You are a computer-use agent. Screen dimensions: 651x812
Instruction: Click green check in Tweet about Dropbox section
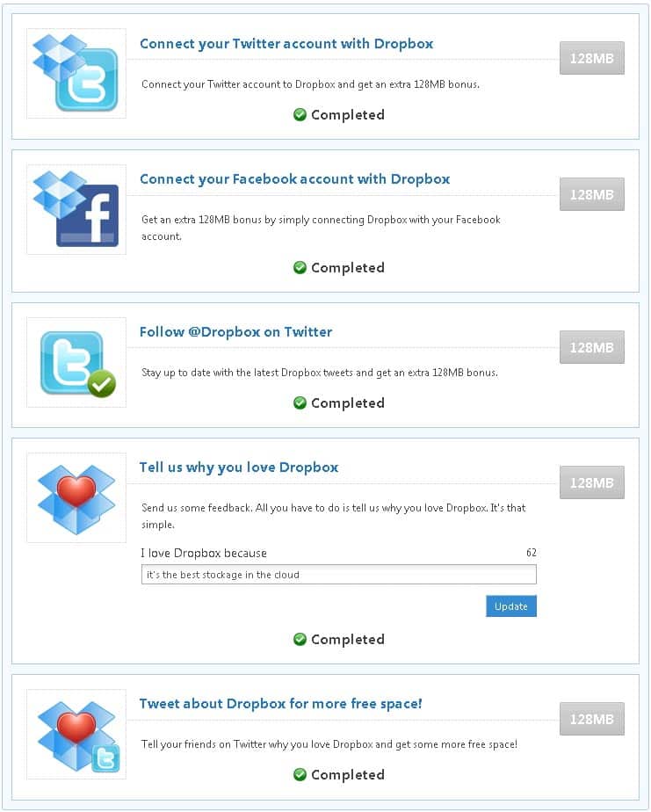pyautogui.click(x=300, y=774)
